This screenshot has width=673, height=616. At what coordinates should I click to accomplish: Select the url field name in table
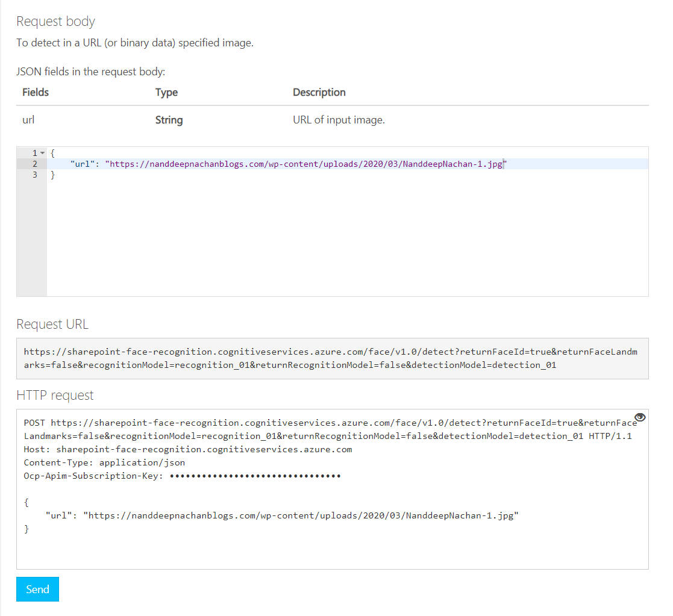(x=28, y=120)
